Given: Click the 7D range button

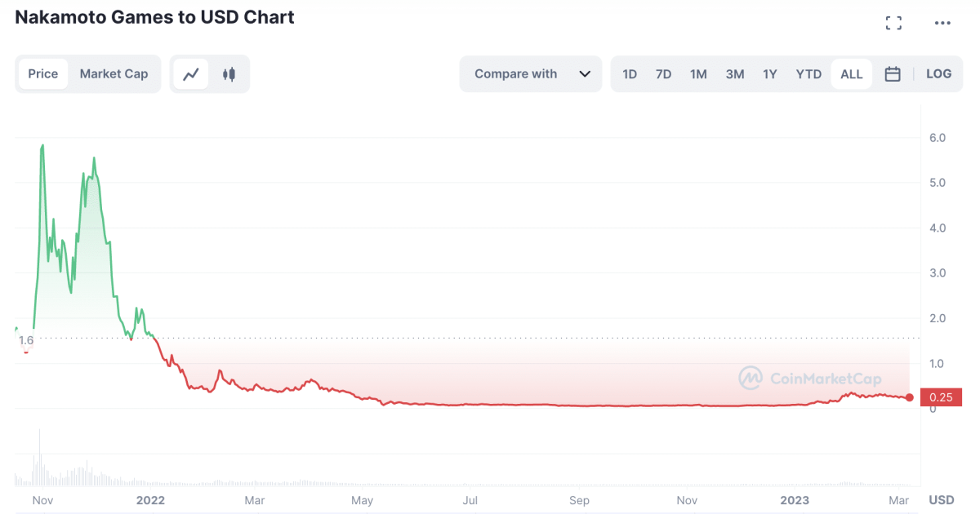Looking at the screenshot, I should [663, 73].
